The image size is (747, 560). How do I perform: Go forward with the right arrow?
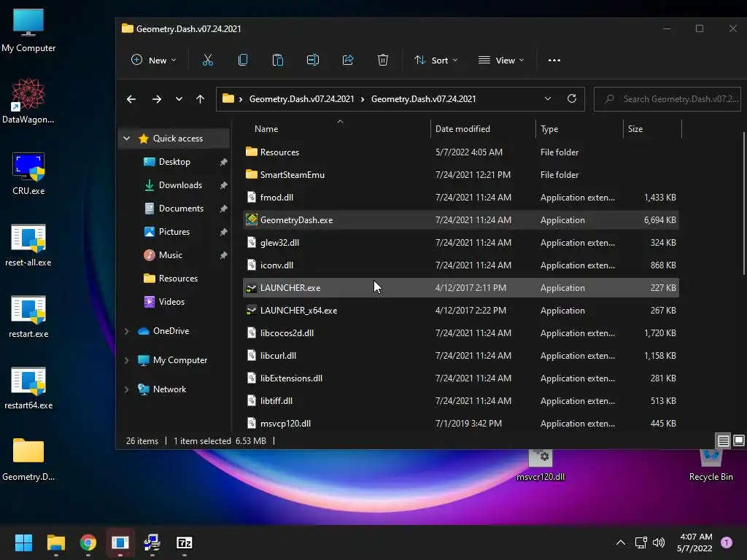(157, 99)
